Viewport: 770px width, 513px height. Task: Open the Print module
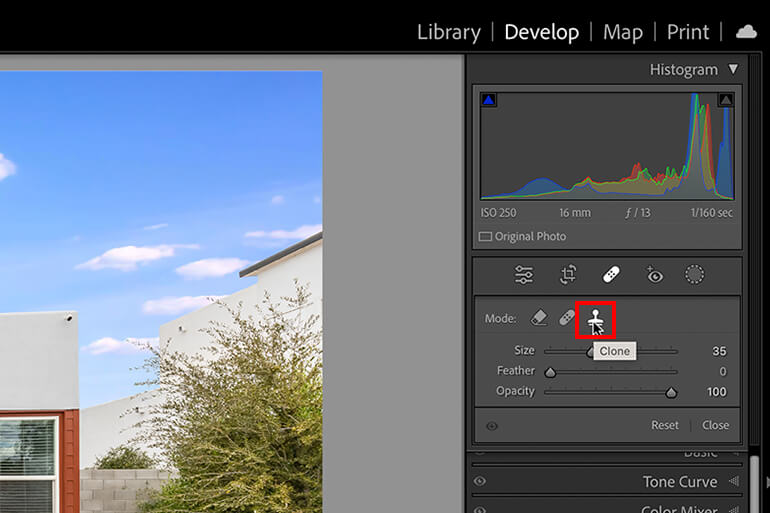(x=688, y=32)
